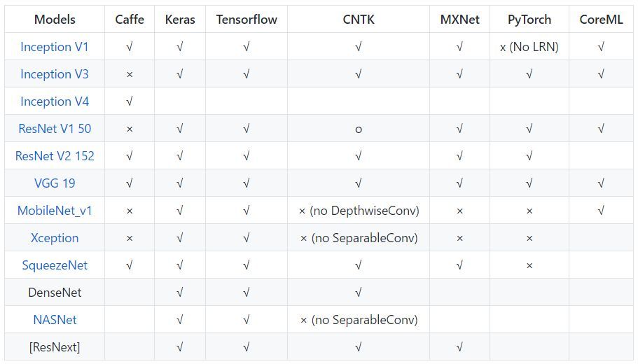Image resolution: width=638 pixels, height=364 pixels.
Task: Click the '× (no DepthwiseConv)' CNTK cell
Action: coord(359,211)
